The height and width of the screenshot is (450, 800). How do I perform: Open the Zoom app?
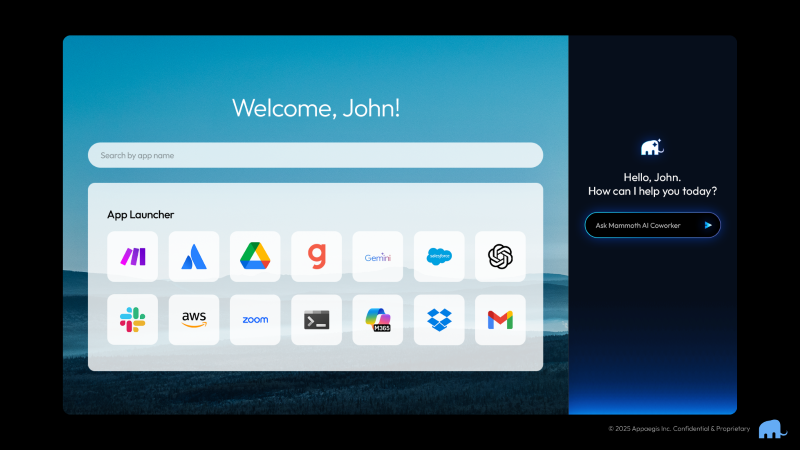click(255, 320)
